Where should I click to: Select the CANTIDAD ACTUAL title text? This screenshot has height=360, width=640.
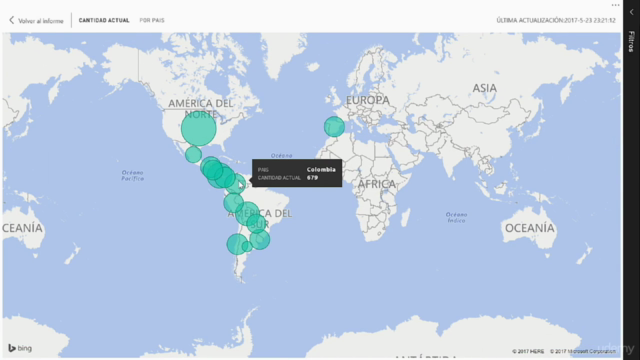[x=104, y=20]
